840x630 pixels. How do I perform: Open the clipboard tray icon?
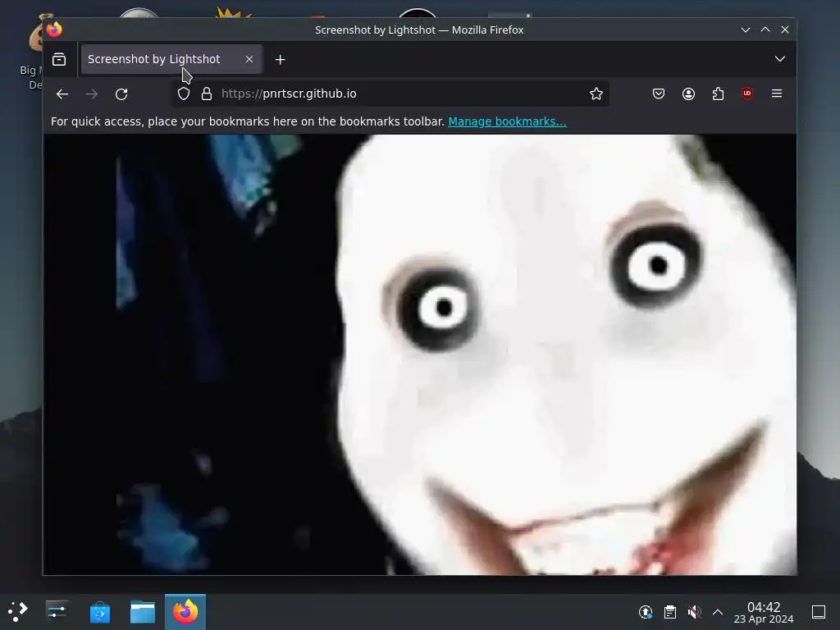click(669, 612)
